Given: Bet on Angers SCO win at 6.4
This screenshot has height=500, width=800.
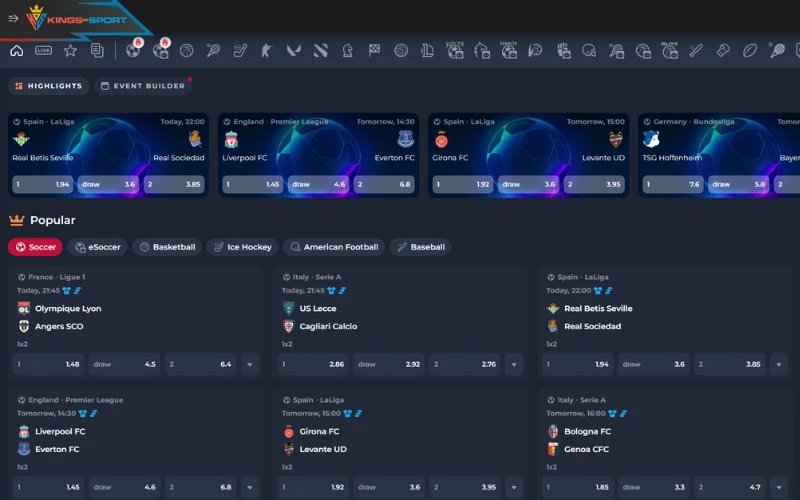Looking at the screenshot, I should click(201, 364).
